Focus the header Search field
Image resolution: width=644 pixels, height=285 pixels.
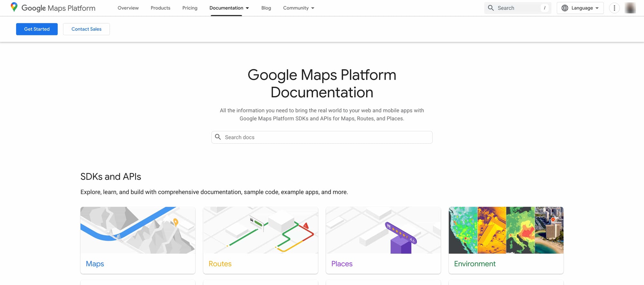[x=517, y=8]
